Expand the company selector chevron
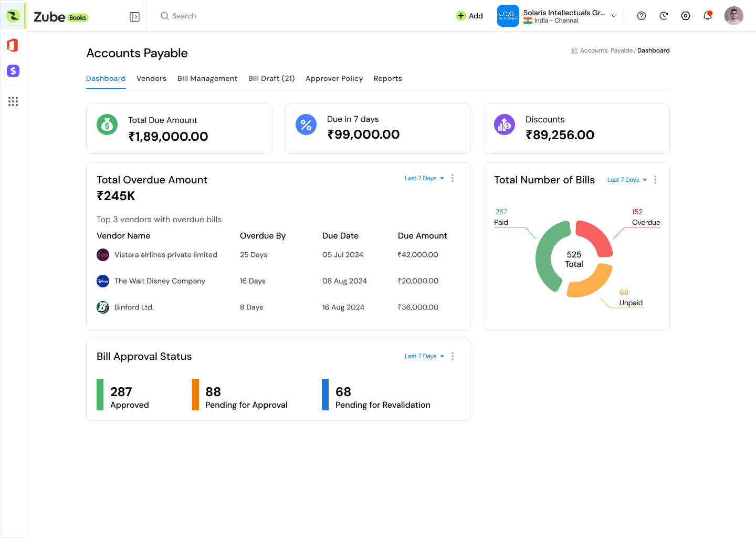Viewport: 756px width, 538px height. pos(614,16)
